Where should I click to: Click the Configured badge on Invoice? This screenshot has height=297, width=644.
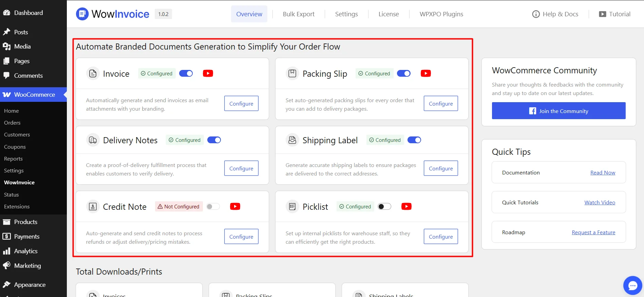pos(157,73)
